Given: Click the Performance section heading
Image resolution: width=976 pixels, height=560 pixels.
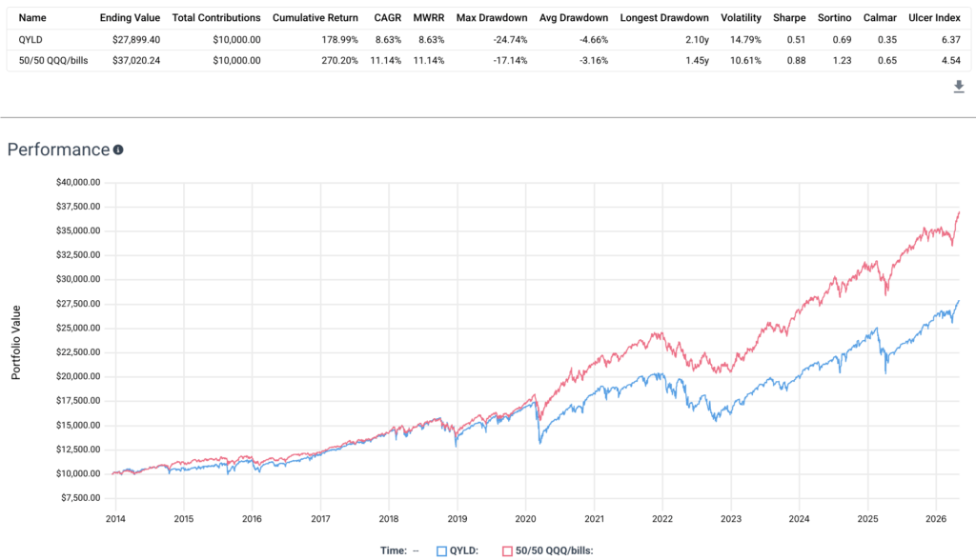Looking at the screenshot, I should 58,150.
